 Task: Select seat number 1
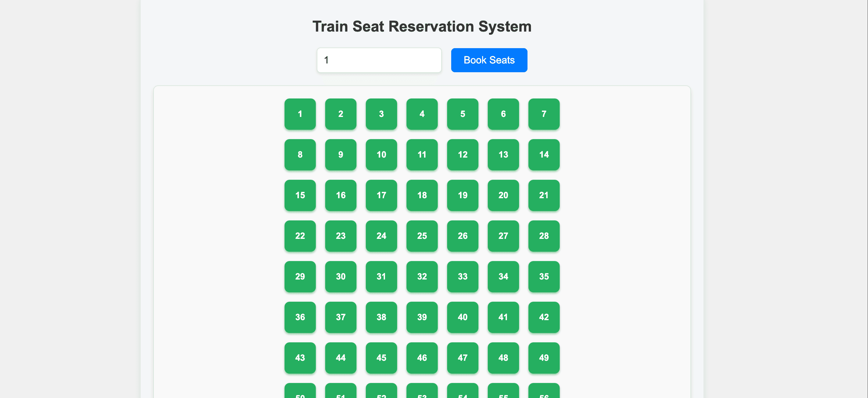click(300, 114)
